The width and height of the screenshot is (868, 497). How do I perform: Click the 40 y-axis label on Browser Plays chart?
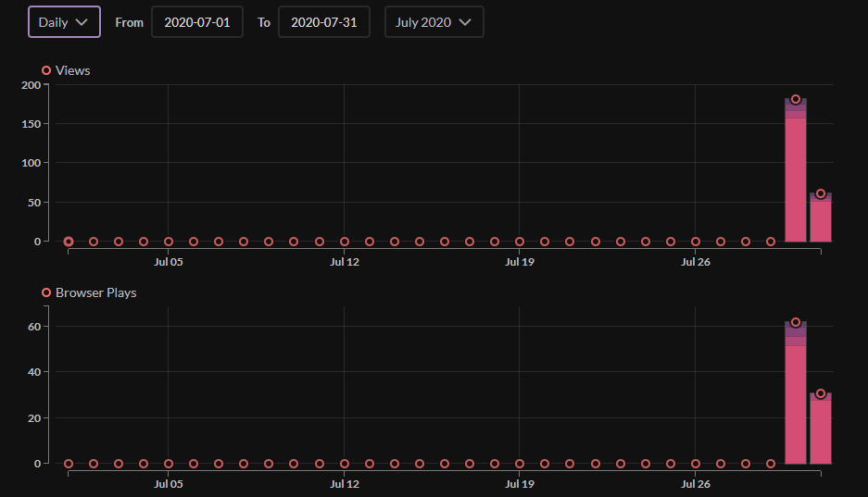coord(34,372)
